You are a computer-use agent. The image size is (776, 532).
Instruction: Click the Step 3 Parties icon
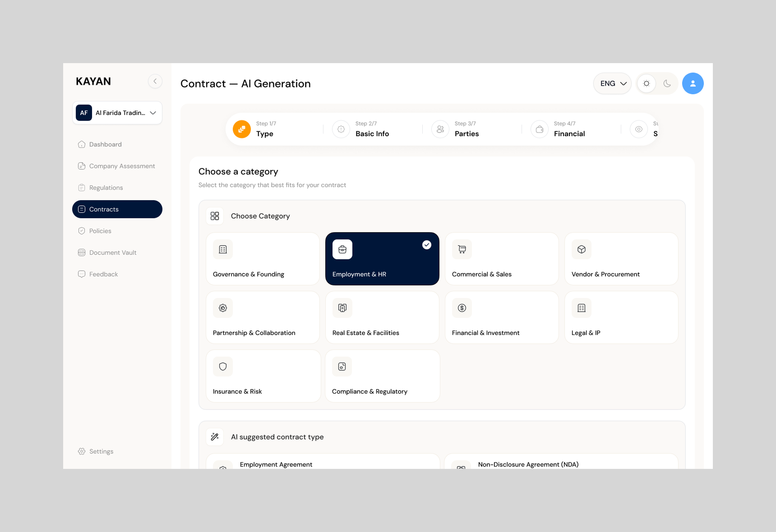click(x=440, y=129)
